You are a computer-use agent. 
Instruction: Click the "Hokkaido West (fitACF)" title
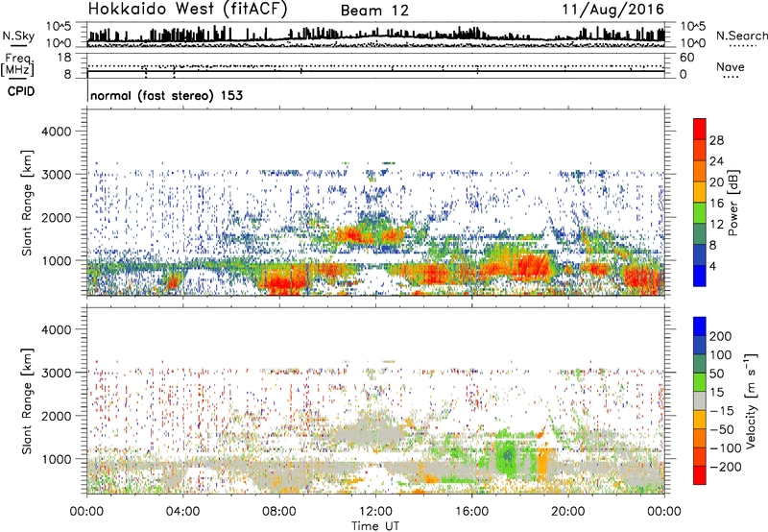pyautogui.click(x=187, y=10)
